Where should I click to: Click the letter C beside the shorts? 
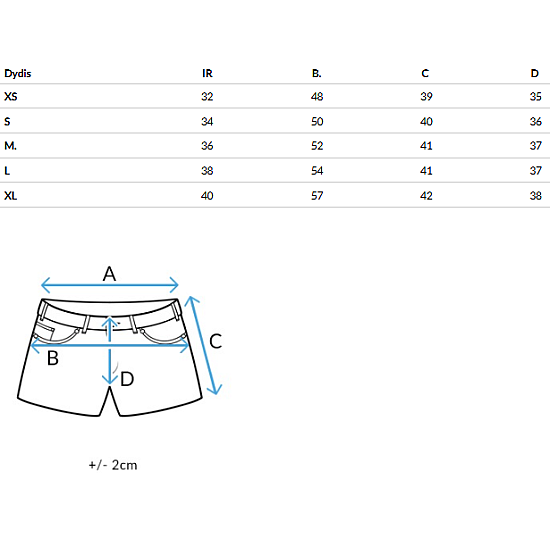[215, 341]
